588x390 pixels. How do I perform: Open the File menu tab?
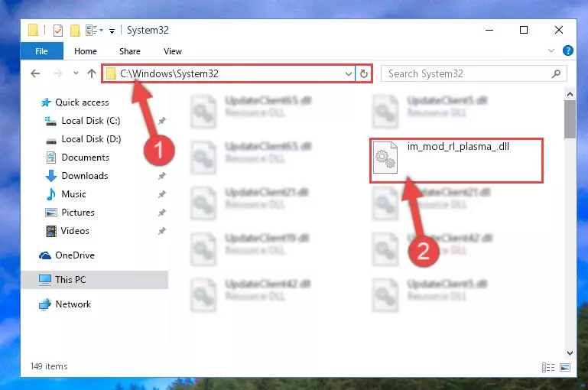(41, 51)
